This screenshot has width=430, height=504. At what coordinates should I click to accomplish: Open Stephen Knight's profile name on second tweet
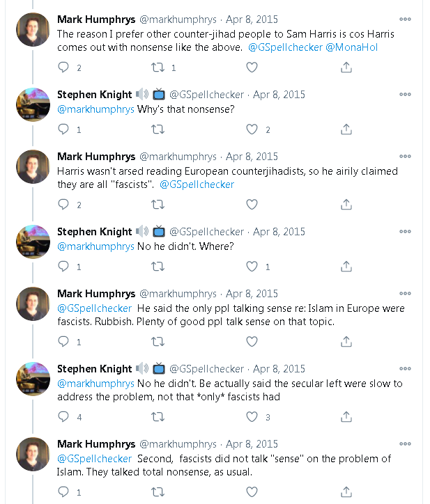(94, 95)
